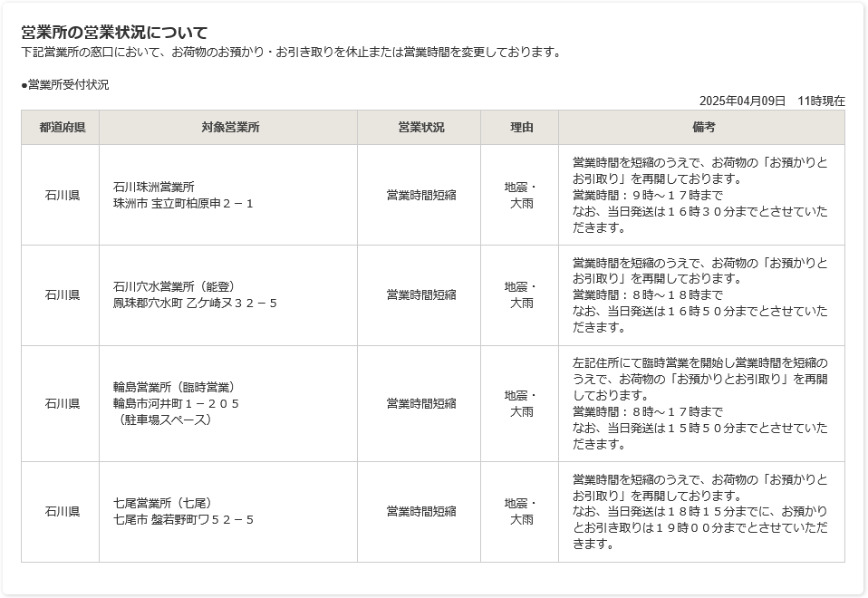Click the 営業所の営業状況について page heading
Viewport: 868px width, 598px height.
point(114,33)
